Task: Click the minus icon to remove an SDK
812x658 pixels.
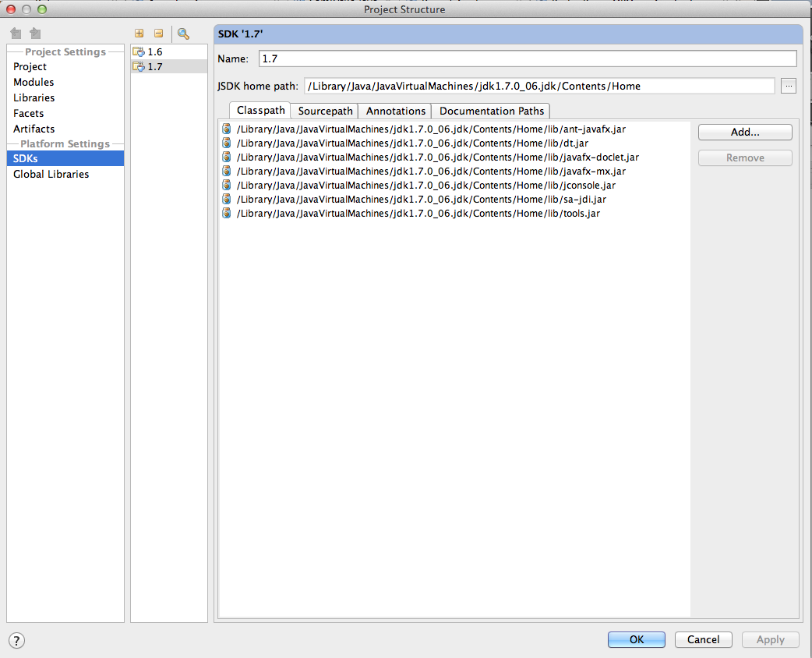Action: click(x=158, y=34)
